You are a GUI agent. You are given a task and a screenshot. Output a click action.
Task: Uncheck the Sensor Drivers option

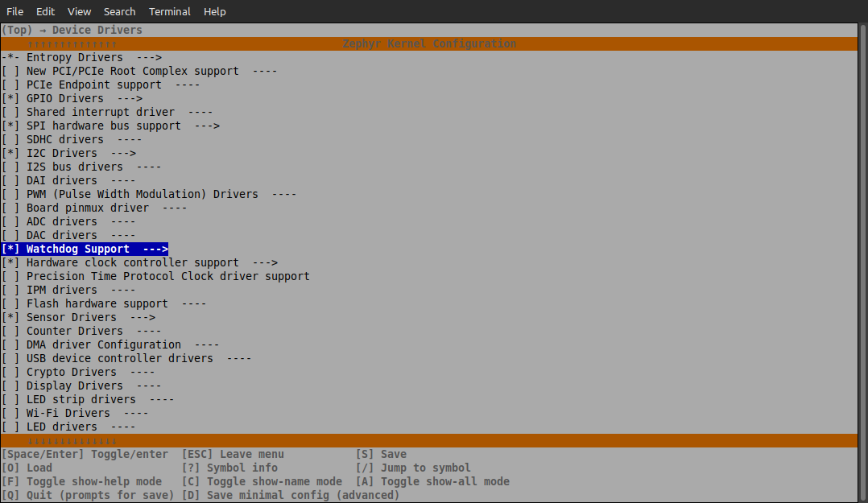click(10, 317)
